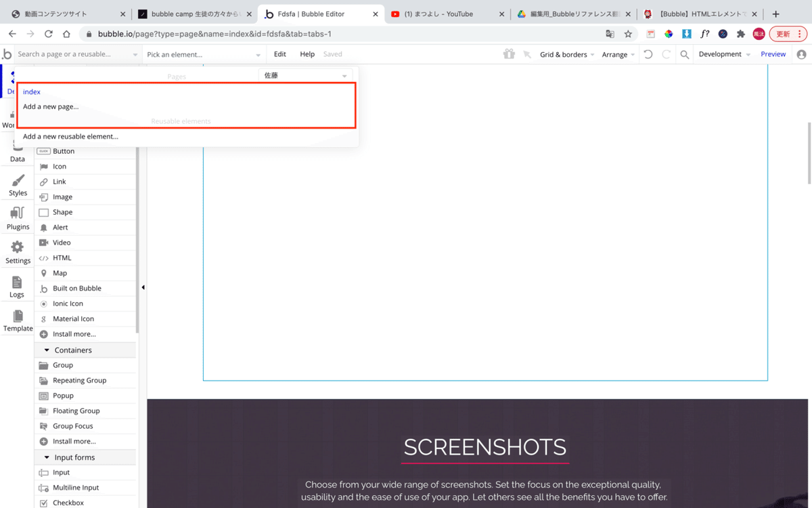Image resolution: width=812 pixels, height=508 pixels.
Task: Select the Button element in palette
Action: (85, 151)
